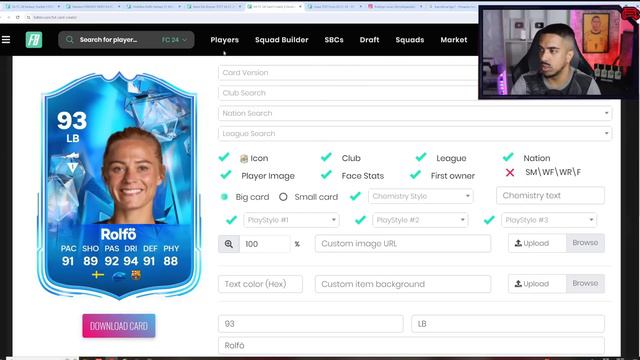Open the League Search dropdown
The width and height of the screenshot is (640, 360).
click(x=415, y=133)
